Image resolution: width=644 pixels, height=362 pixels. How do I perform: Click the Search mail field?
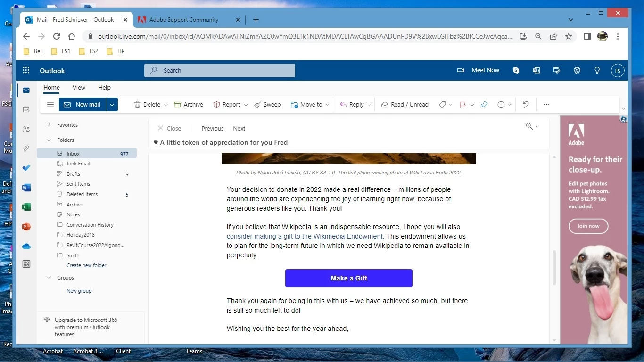220,70
